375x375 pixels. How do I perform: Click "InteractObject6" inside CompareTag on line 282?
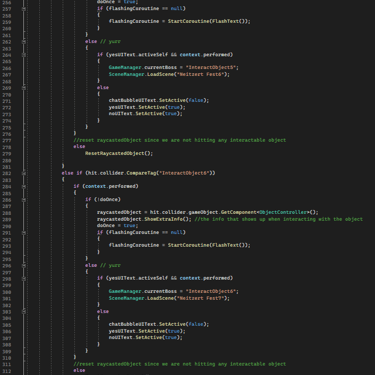(x=185, y=173)
